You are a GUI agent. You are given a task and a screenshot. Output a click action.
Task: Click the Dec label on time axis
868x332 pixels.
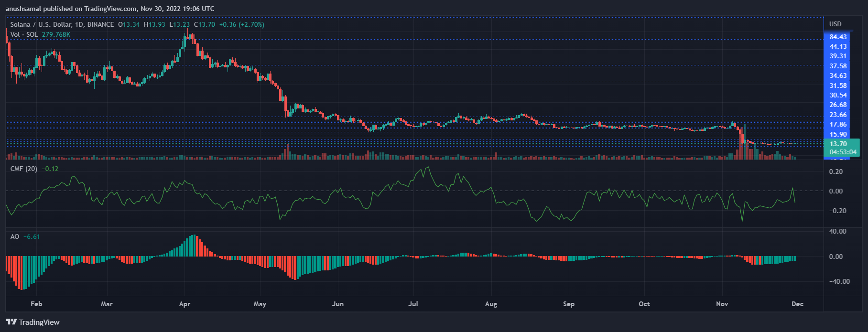point(797,304)
